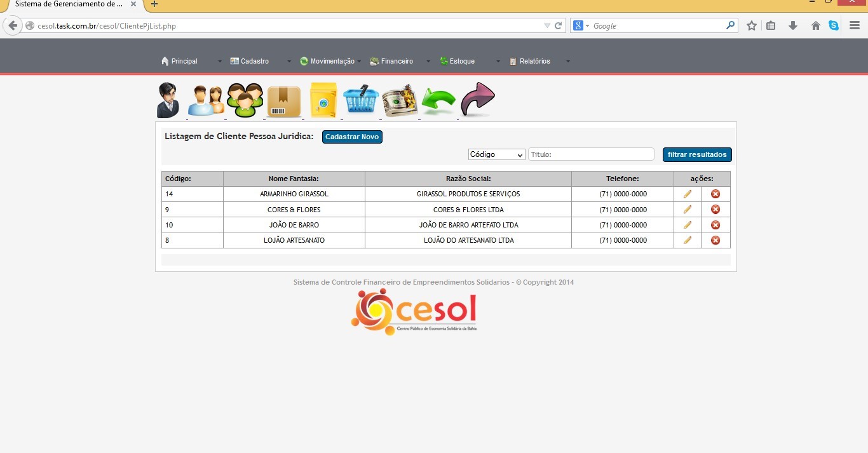Delete the CORES & FLORES client
The image size is (868, 453).
pos(715,210)
